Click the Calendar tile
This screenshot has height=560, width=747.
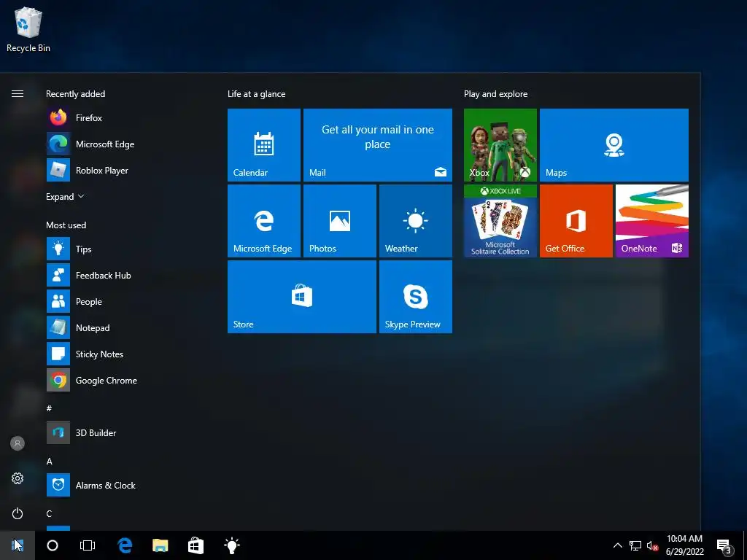click(x=264, y=145)
